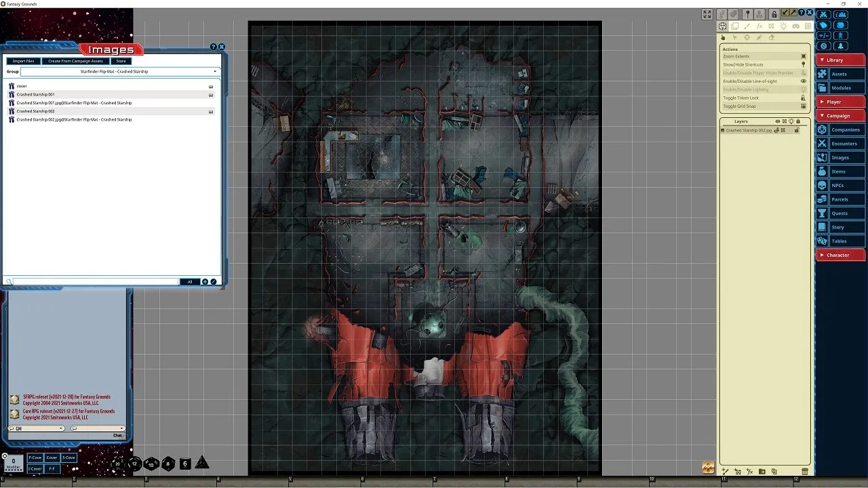This screenshot has height=488, width=868.
Task: Click the P-Cove modifier button
Action: pyautogui.click(x=35, y=457)
